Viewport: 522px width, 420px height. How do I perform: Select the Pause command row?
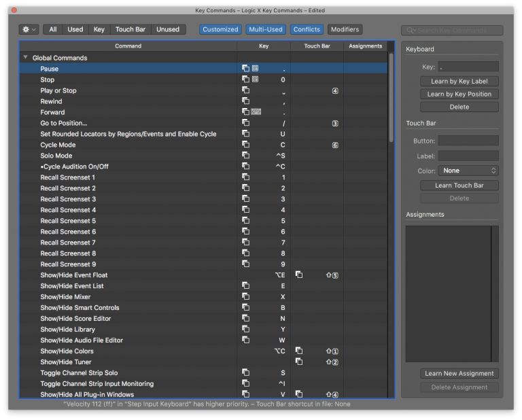[x=203, y=69]
